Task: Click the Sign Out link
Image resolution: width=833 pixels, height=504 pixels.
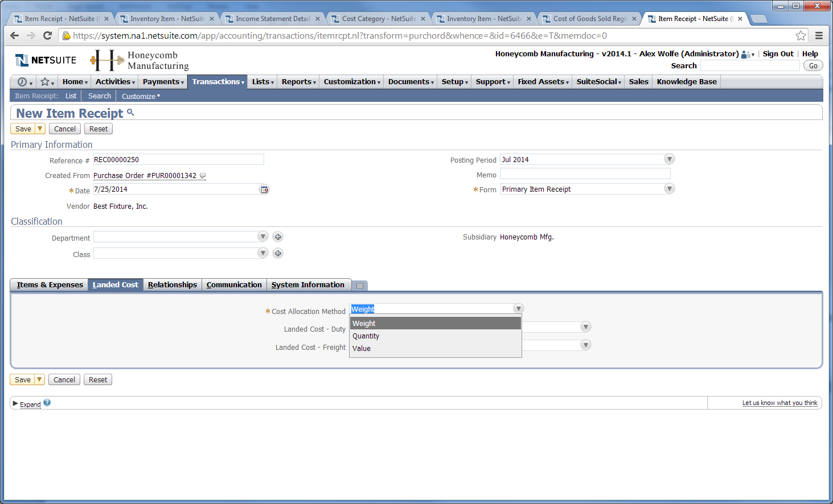Action: tap(778, 54)
